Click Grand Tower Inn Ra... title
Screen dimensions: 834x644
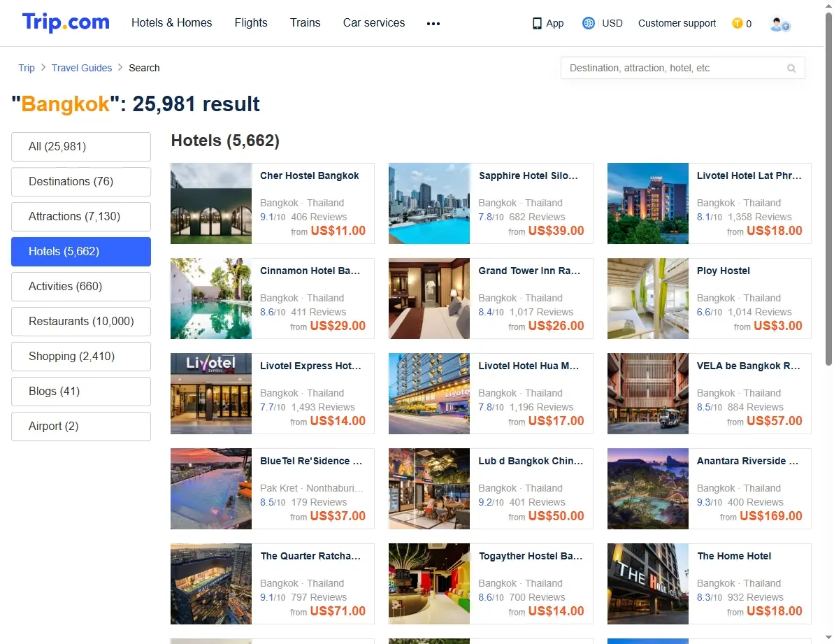(x=529, y=271)
